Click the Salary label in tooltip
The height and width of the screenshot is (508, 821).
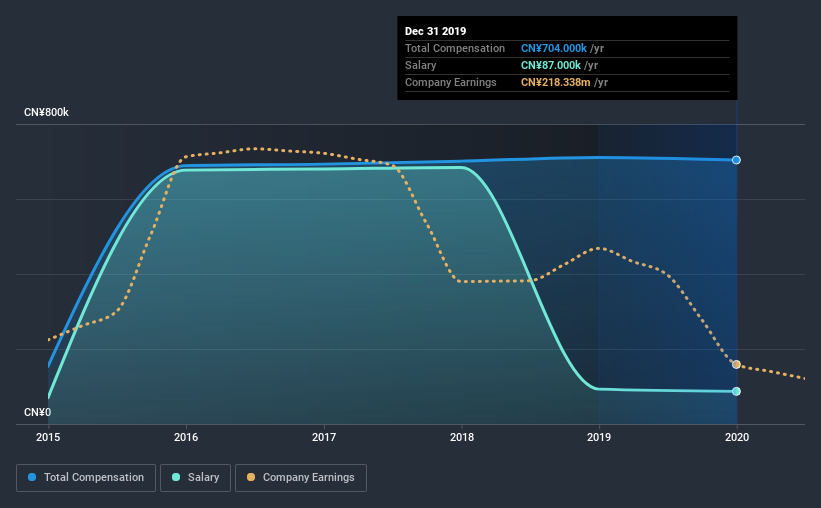[x=420, y=65]
